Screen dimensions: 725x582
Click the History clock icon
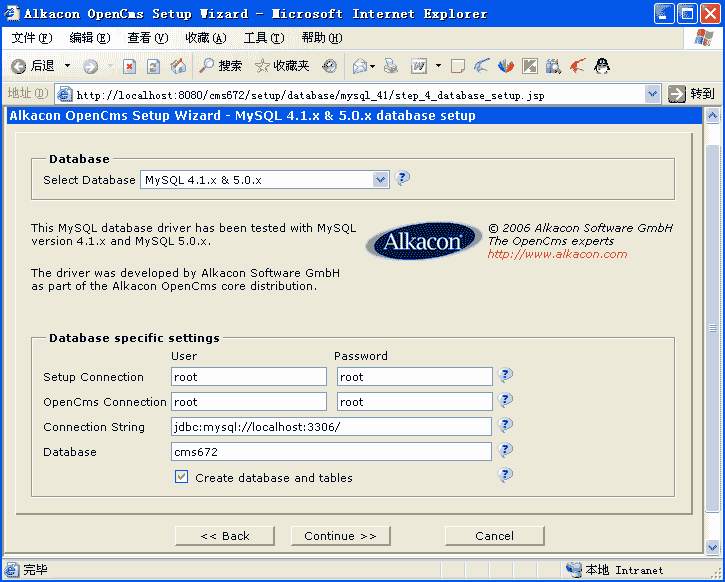coord(330,67)
